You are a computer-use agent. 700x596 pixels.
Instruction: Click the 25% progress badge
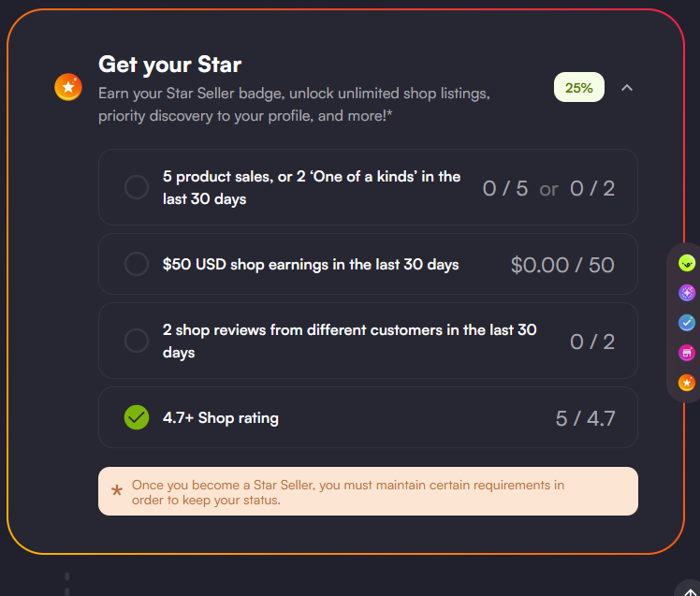pyautogui.click(x=579, y=88)
